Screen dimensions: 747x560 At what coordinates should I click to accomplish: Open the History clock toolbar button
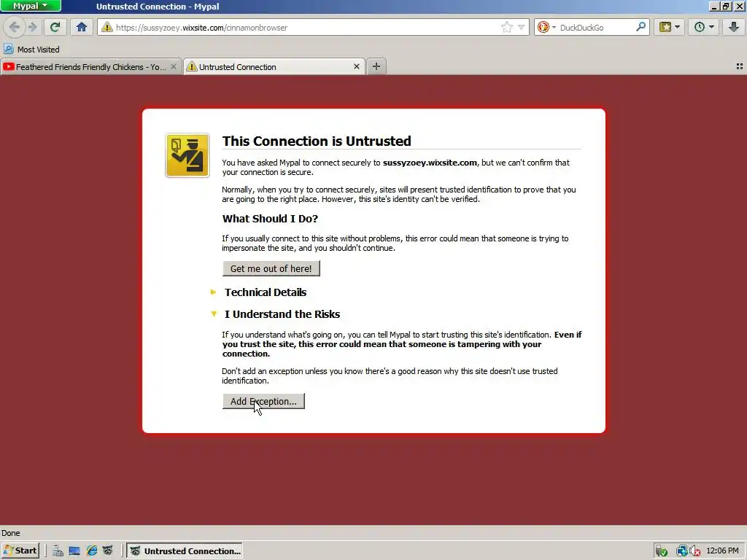click(x=704, y=27)
